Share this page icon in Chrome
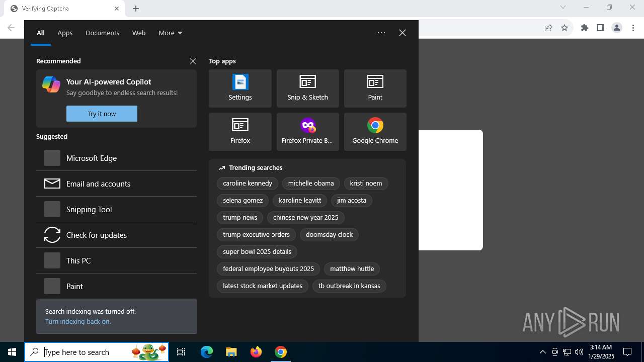This screenshot has height=362, width=644. coord(548,28)
